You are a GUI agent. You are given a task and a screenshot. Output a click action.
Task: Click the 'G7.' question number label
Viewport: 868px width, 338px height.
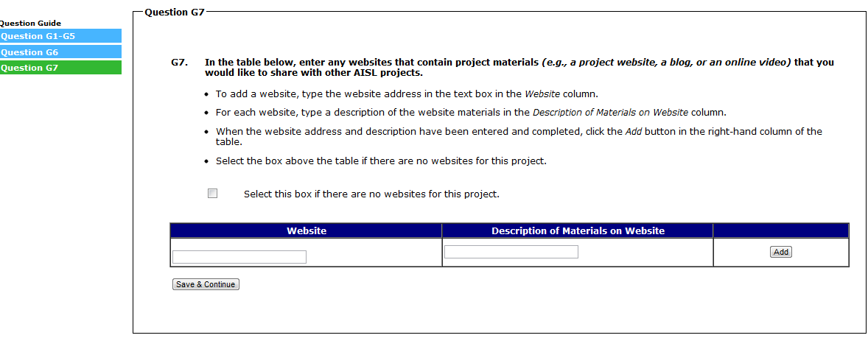pos(179,63)
